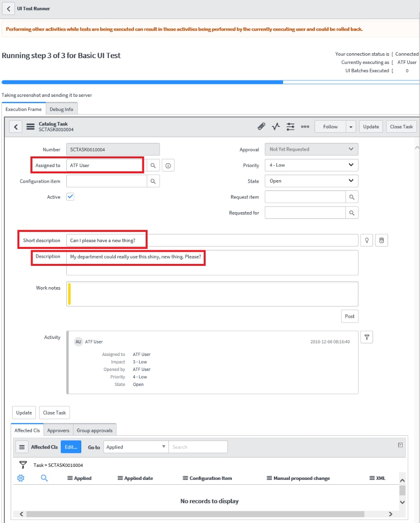The width and height of the screenshot is (420, 523).
Task: Click the paperclip attachments icon
Action: point(261,127)
